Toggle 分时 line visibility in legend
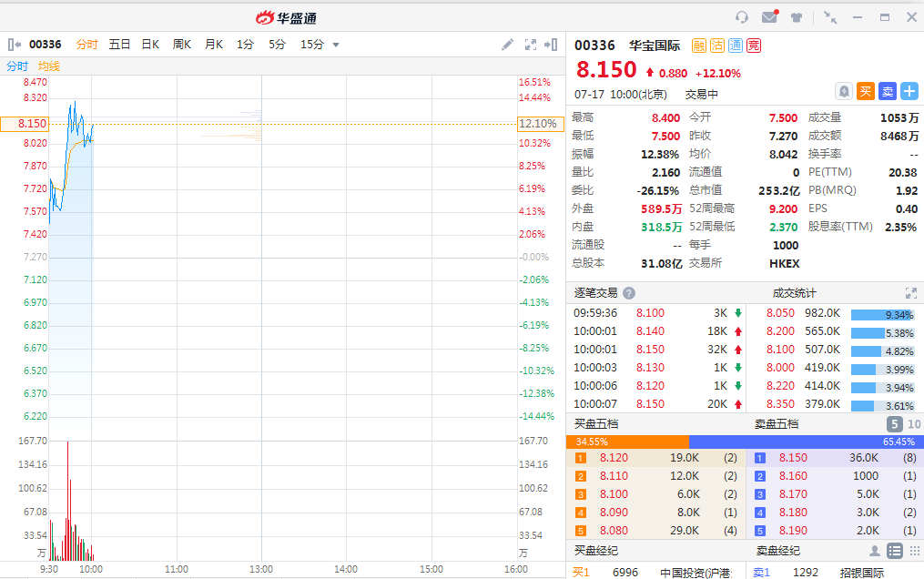The image size is (924, 579). pyautogui.click(x=17, y=66)
